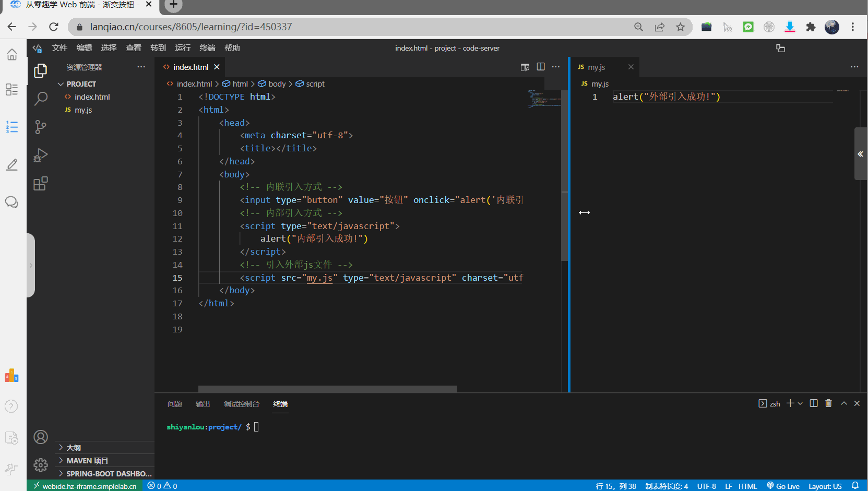Switch to the 输出 panel tab
This screenshot has height=491, width=868.
[x=203, y=404]
